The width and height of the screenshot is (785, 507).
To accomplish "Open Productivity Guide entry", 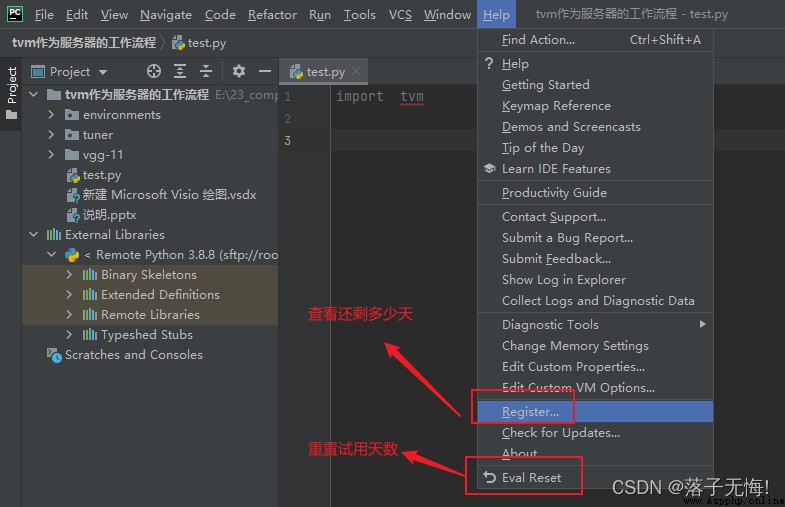I will pyautogui.click(x=595, y=193).
